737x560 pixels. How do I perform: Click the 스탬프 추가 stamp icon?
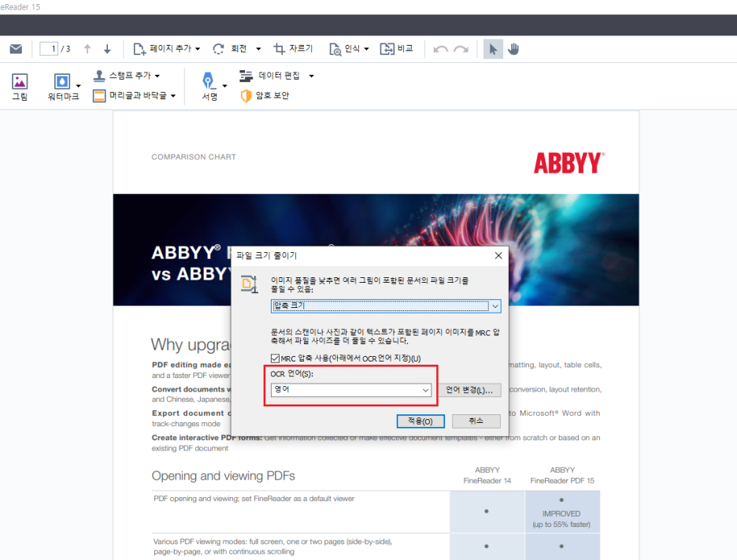click(98, 76)
